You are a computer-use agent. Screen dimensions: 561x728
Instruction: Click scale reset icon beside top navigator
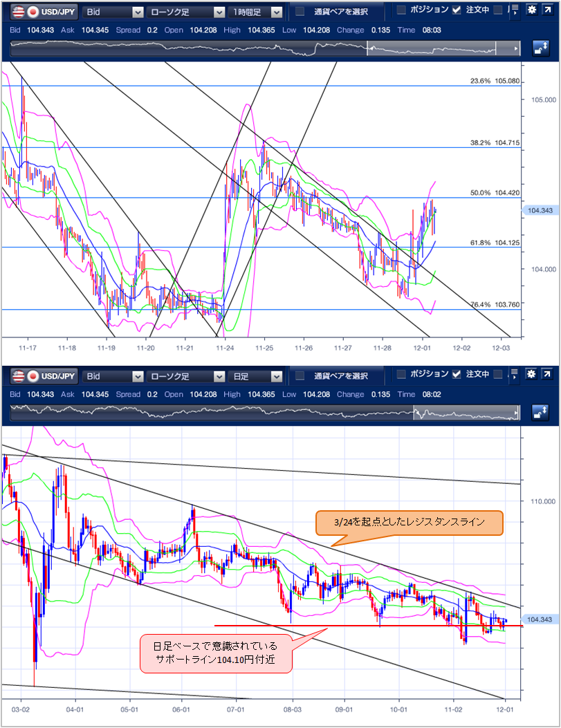coord(541,48)
